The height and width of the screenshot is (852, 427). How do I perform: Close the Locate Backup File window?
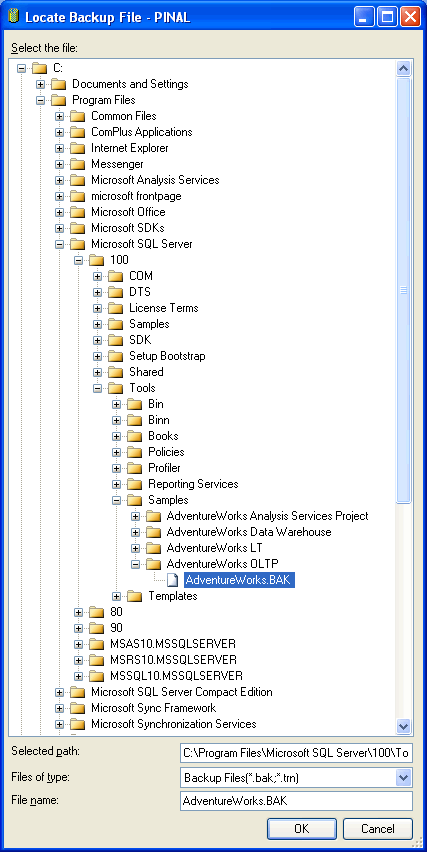tap(411, 17)
